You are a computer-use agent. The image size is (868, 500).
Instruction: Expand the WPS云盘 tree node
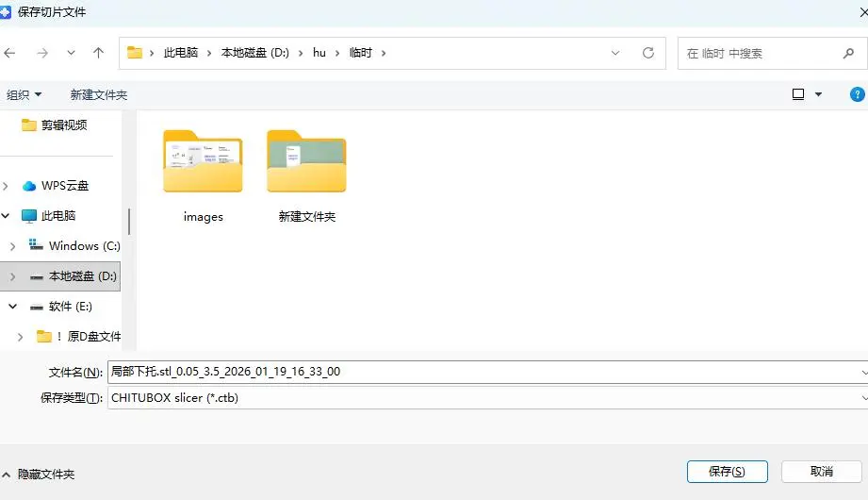(6, 186)
